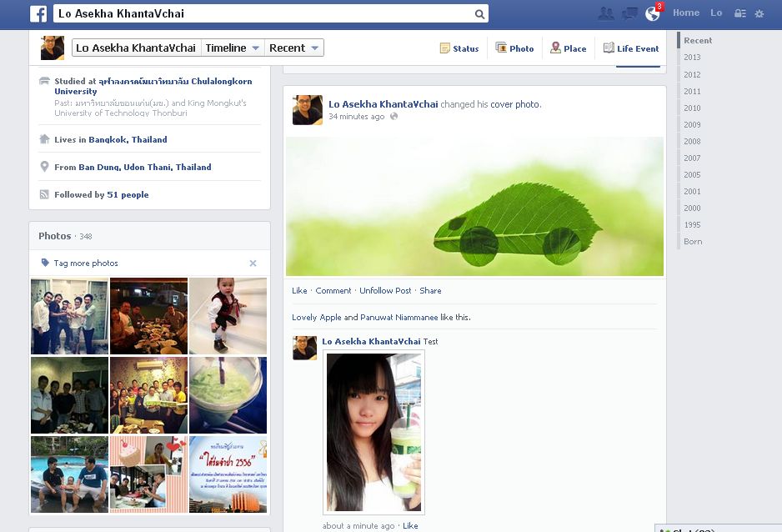Screen dimensions: 782x532
Task: Open the Timeline dropdown
Action: click(232, 48)
